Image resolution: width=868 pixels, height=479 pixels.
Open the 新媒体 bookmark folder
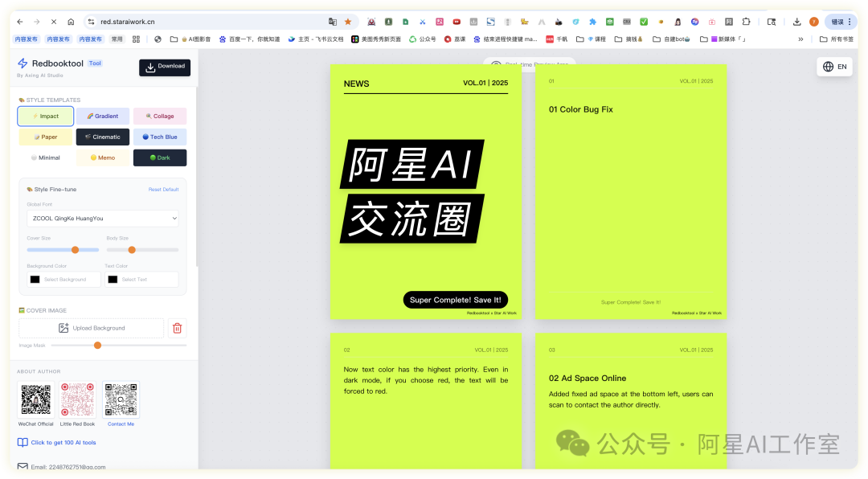[723, 39]
